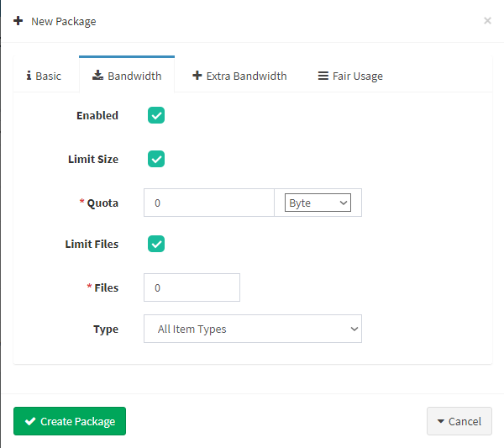Close the New Package dialog

[487, 20]
